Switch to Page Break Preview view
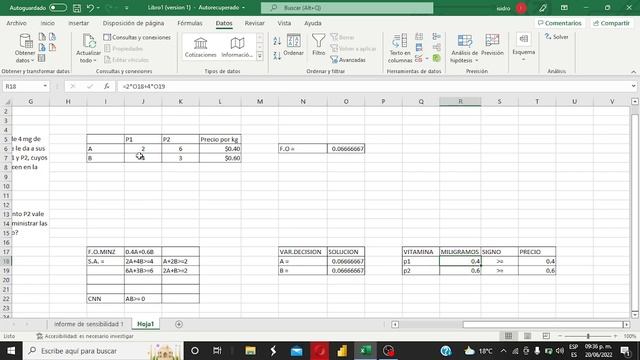Image resolution: width=640 pixels, height=360 pixels. 546,336
